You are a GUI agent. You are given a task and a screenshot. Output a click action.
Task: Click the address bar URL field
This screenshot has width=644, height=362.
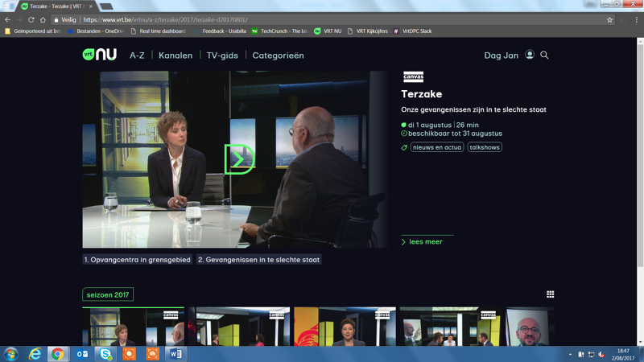(x=322, y=19)
